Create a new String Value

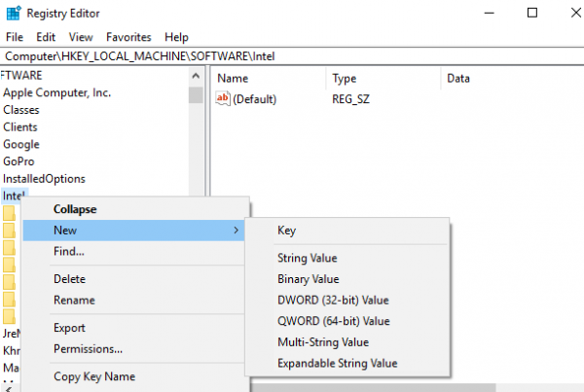(x=307, y=258)
